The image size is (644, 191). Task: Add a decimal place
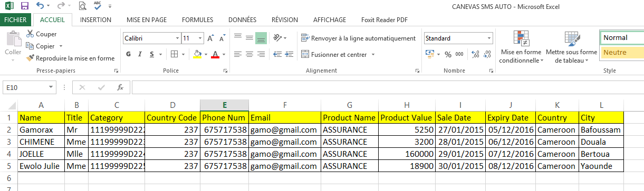point(475,54)
